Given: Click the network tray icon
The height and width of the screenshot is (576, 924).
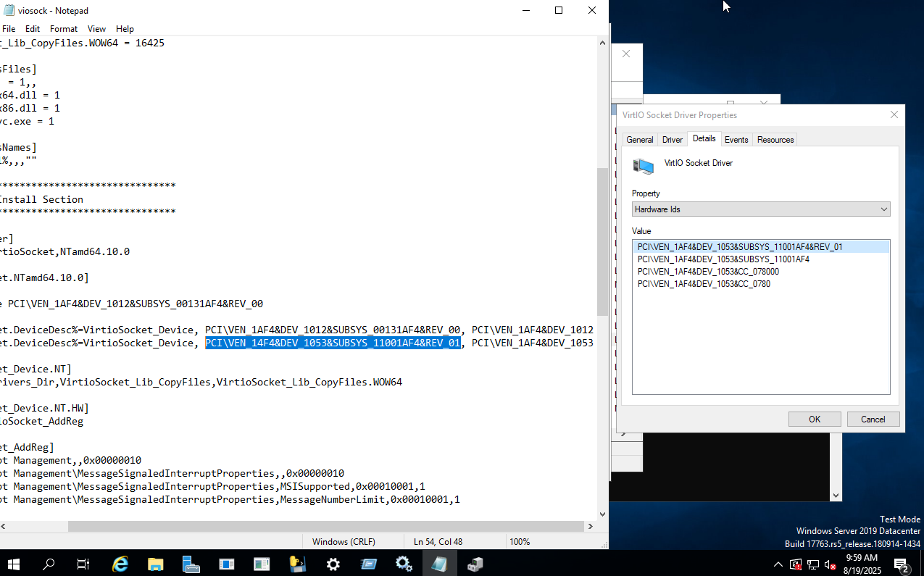Looking at the screenshot, I should click(813, 564).
